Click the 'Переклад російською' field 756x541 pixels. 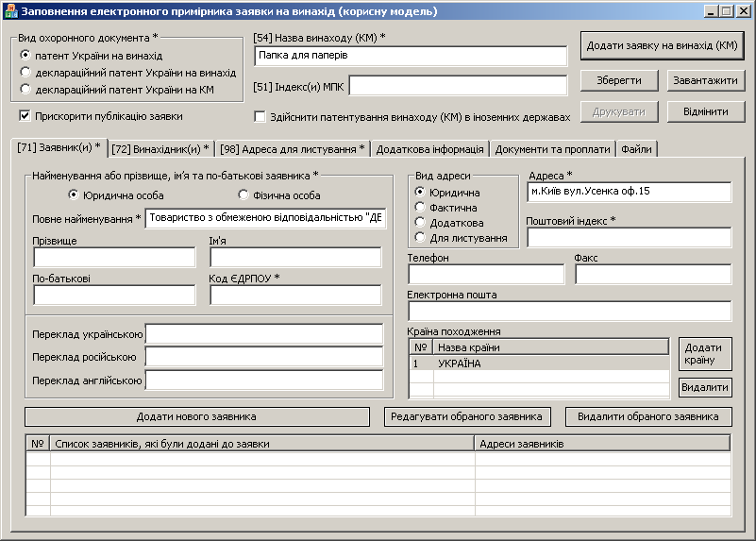click(264, 357)
